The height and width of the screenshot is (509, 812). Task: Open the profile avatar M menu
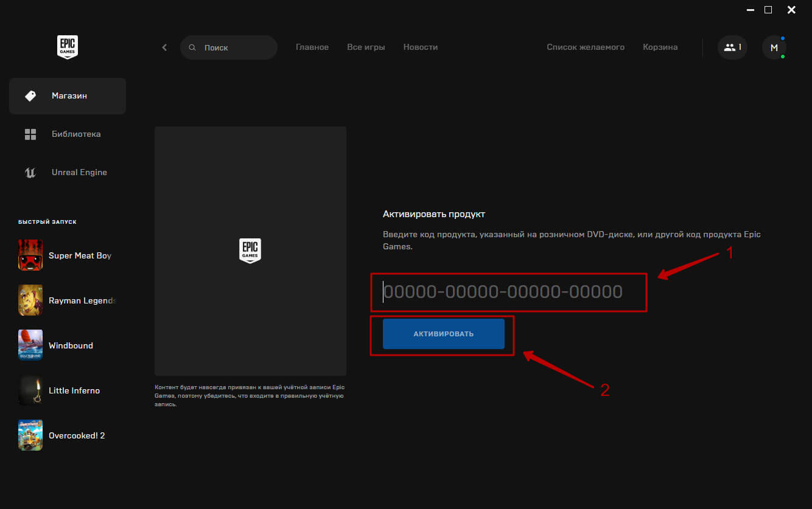pyautogui.click(x=774, y=47)
